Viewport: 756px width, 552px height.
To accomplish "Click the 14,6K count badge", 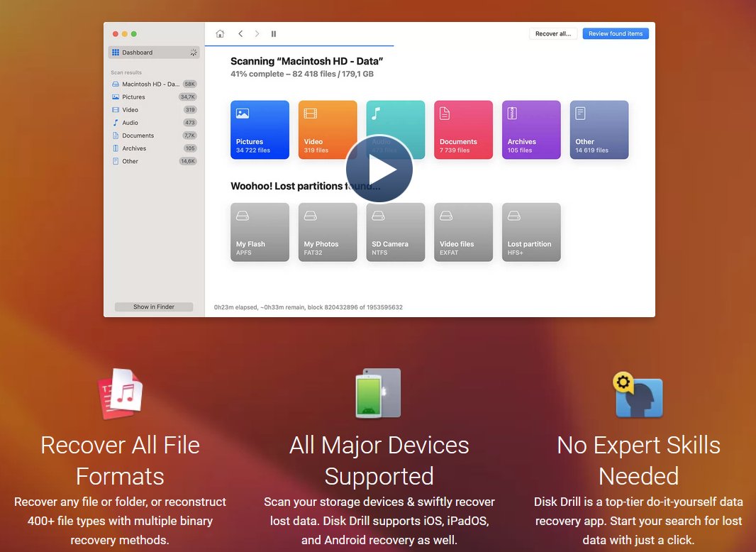I will tap(187, 161).
